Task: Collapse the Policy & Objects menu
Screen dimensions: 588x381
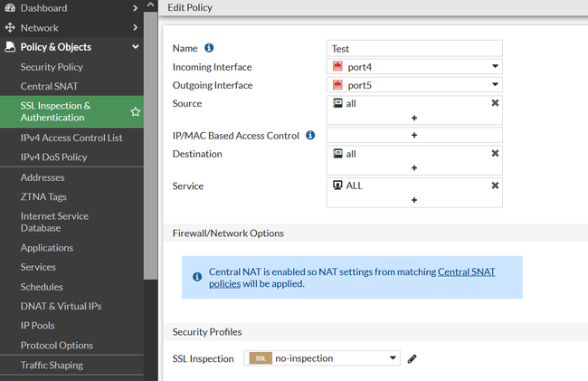Action: coord(135,47)
